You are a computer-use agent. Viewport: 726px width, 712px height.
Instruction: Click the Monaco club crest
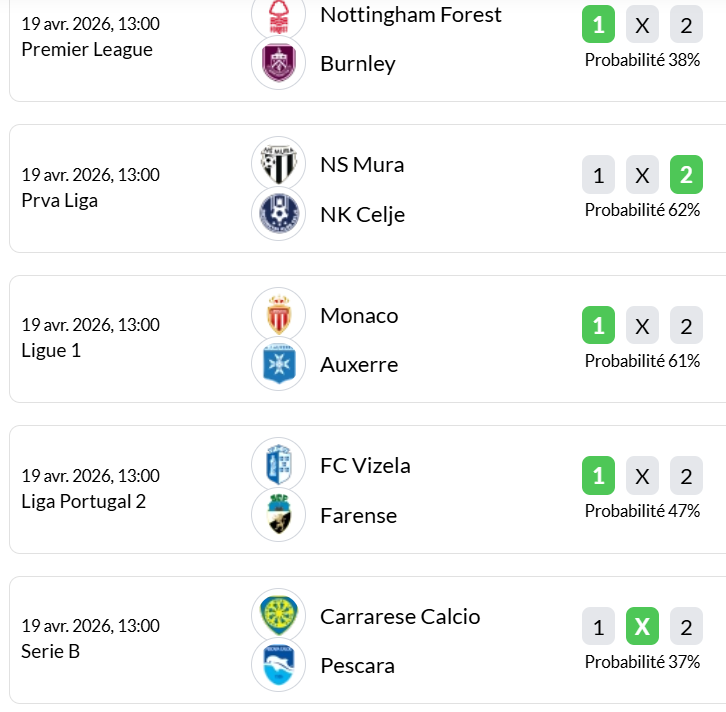point(278,315)
